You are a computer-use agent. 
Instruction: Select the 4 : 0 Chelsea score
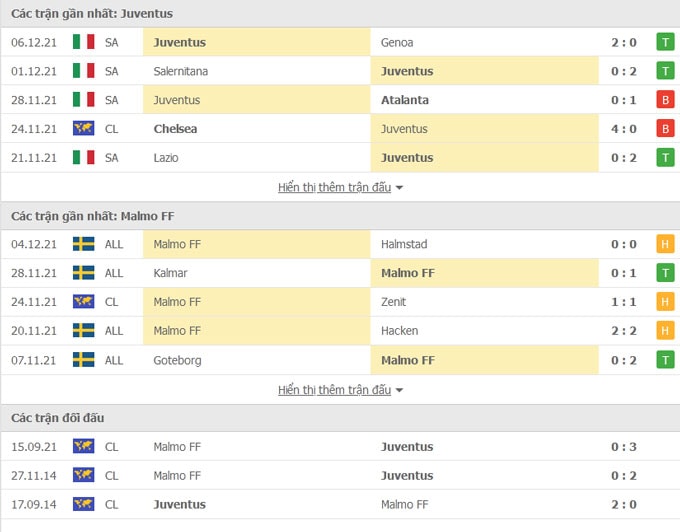pyautogui.click(x=624, y=129)
